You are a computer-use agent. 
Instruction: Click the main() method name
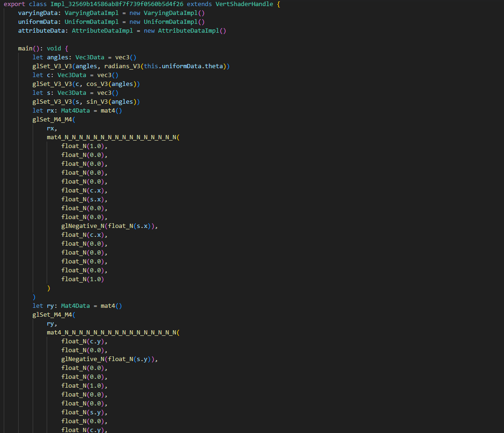25,48
